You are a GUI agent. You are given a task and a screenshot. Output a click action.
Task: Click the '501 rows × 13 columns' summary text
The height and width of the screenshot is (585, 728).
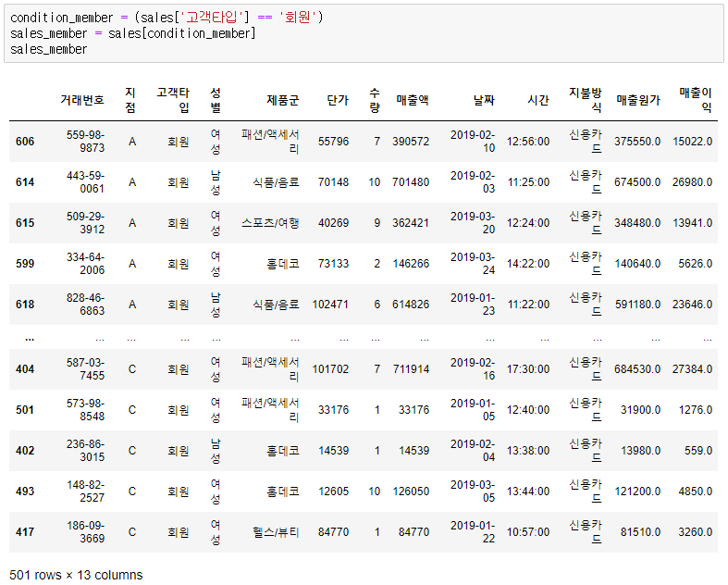pyautogui.click(x=76, y=575)
